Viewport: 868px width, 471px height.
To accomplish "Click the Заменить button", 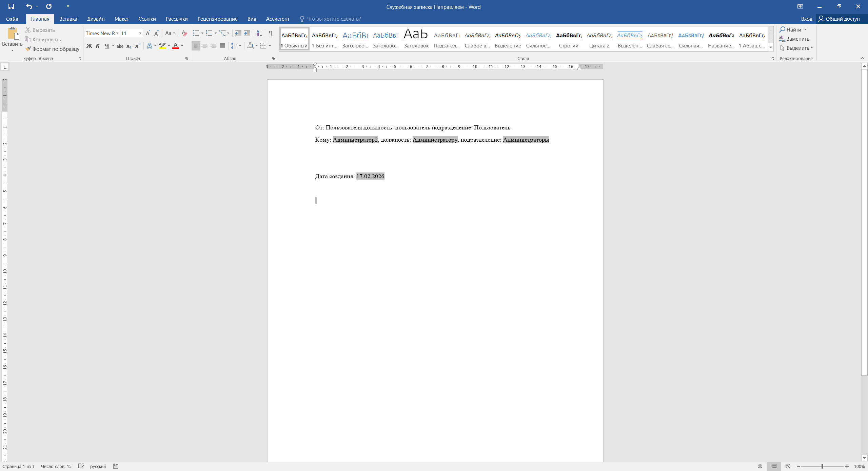I will pyautogui.click(x=794, y=39).
